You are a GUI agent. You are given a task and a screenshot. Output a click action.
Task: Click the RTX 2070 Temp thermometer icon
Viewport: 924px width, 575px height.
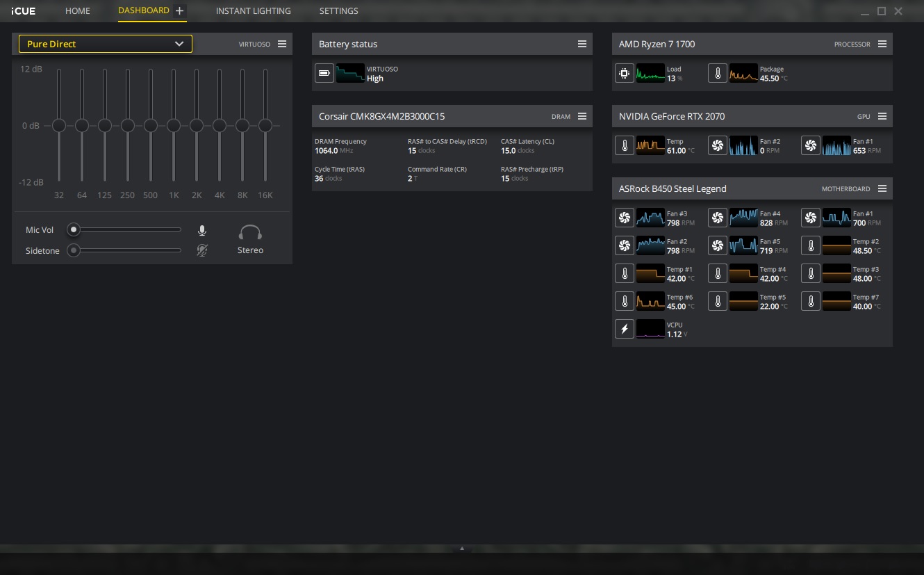point(624,145)
